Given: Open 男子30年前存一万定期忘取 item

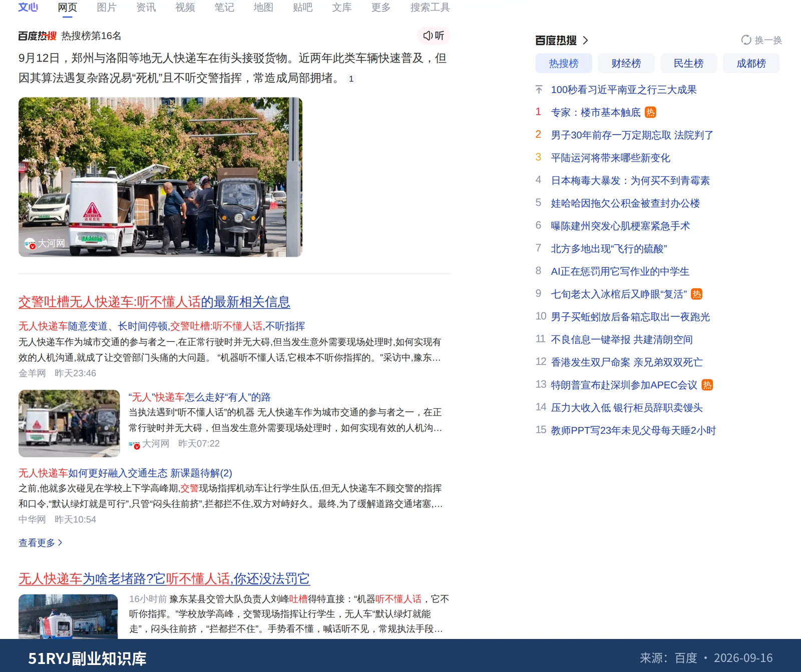Looking at the screenshot, I should 632,135.
